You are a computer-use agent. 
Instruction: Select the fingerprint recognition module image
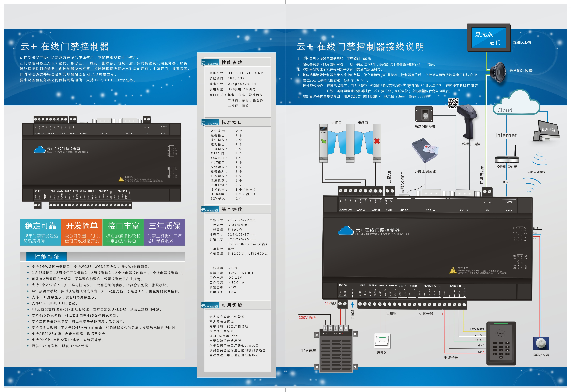point(424,114)
